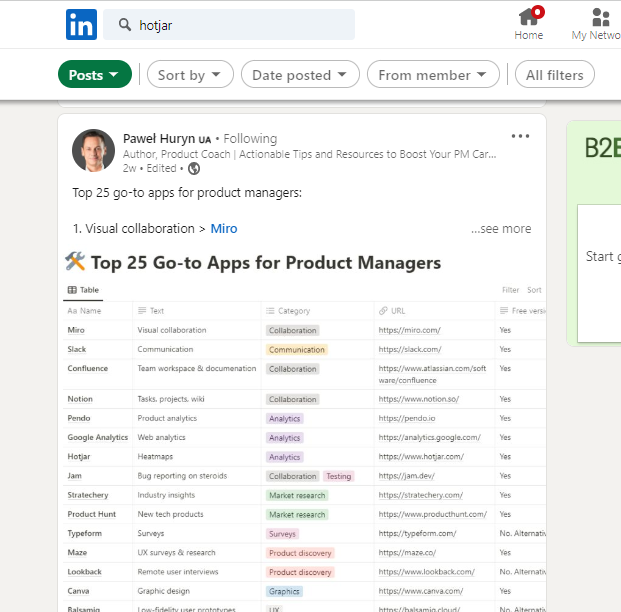Click the https://miro.com/ URL

[x=410, y=330]
